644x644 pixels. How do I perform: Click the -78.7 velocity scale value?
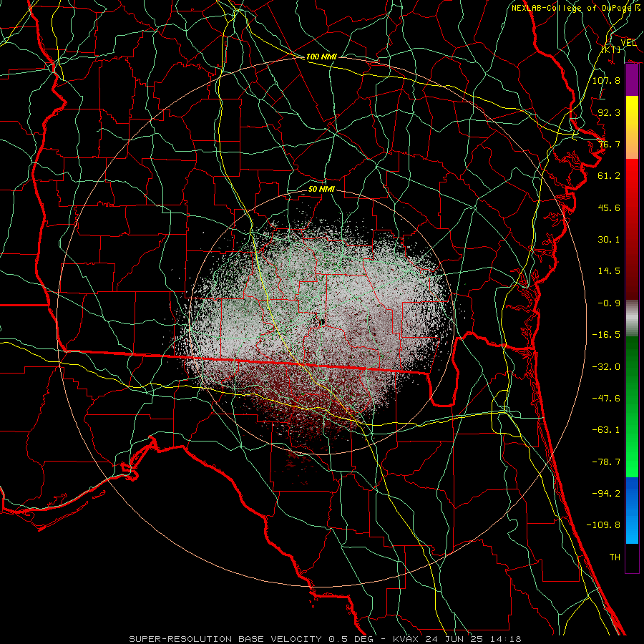point(606,462)
